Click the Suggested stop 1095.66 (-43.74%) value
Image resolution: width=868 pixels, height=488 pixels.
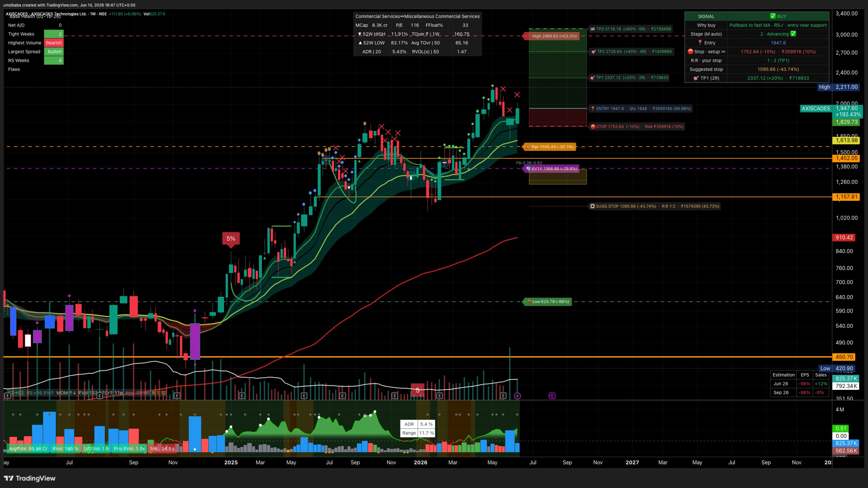[x=778, y=69]
